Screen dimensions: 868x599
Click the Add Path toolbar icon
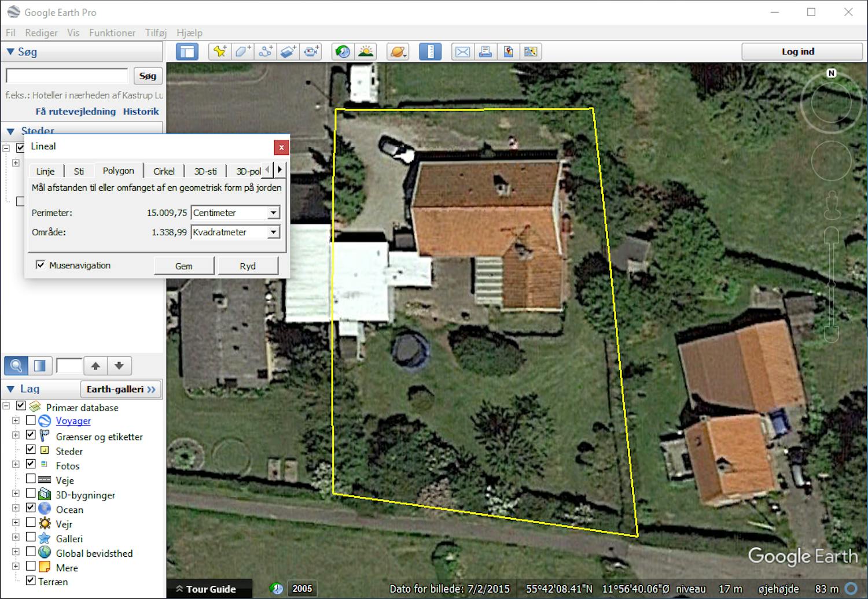pos(266,52)
